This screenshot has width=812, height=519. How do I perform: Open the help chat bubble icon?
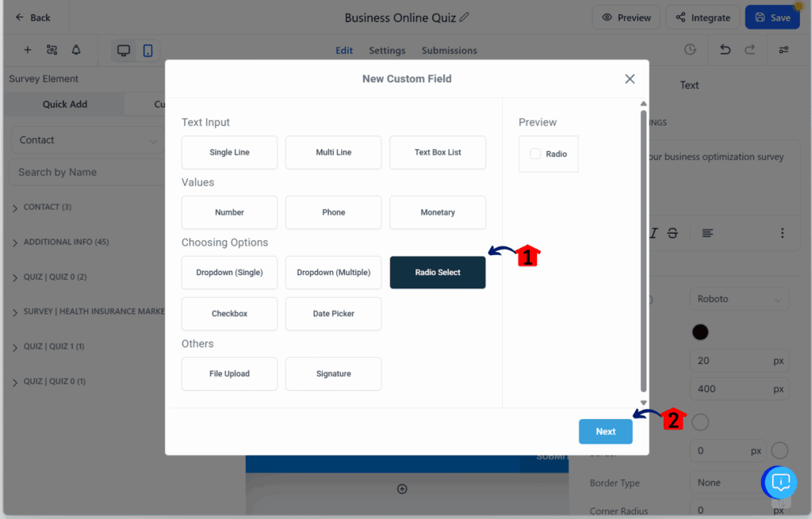(780, 483)
